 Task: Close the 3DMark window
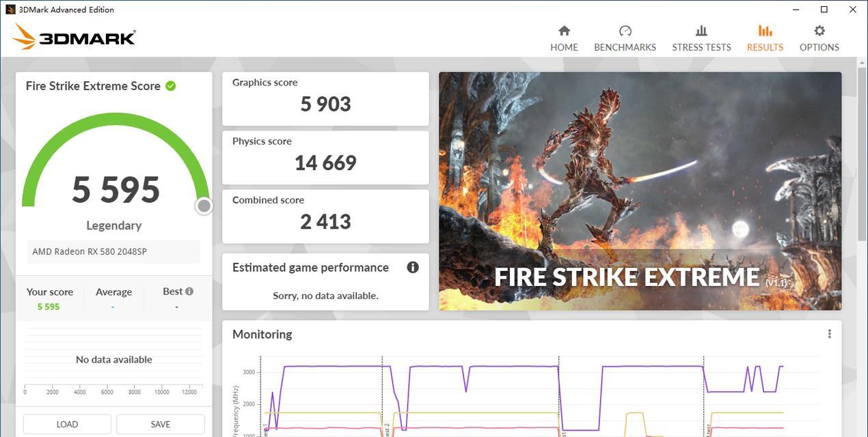click(x=853, y=10)
